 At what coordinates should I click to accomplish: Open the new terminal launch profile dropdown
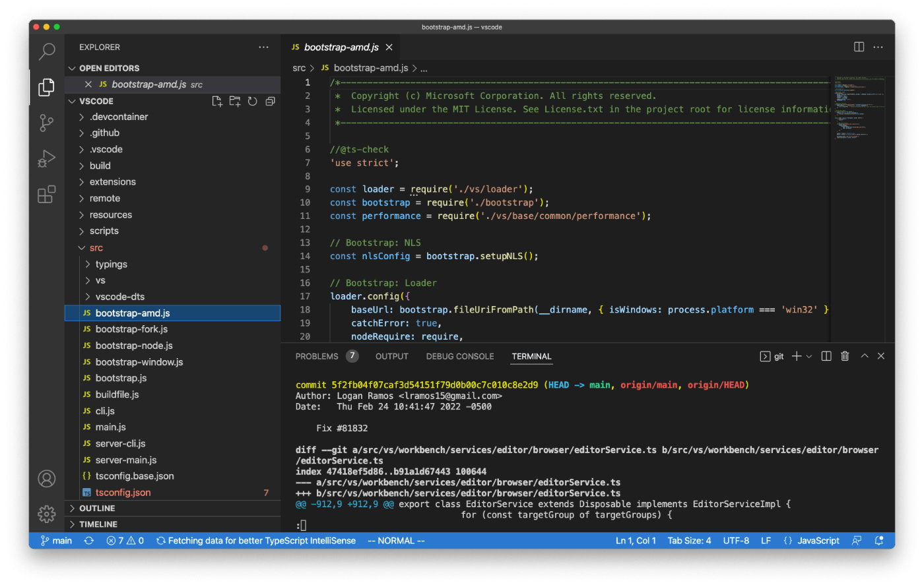point(809,356)
